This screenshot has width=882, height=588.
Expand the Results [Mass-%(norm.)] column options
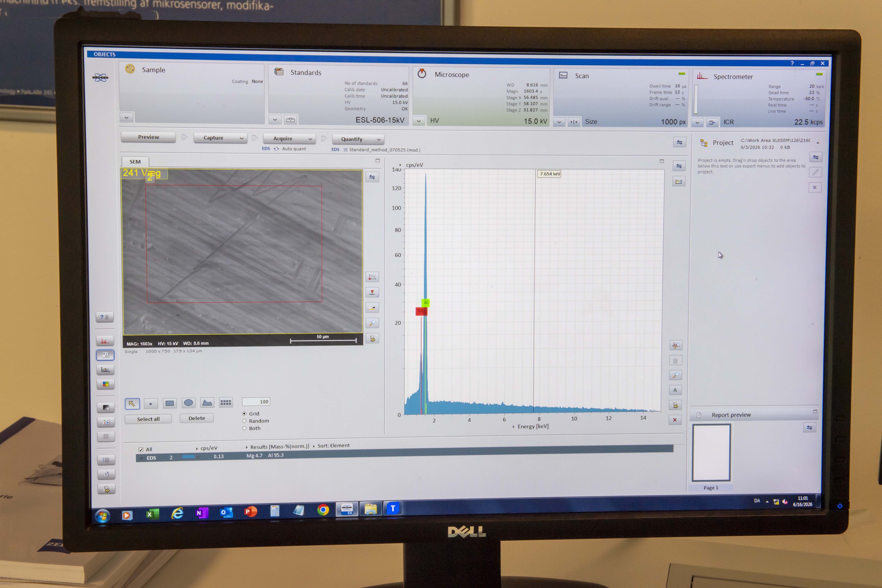coord(278,447)
